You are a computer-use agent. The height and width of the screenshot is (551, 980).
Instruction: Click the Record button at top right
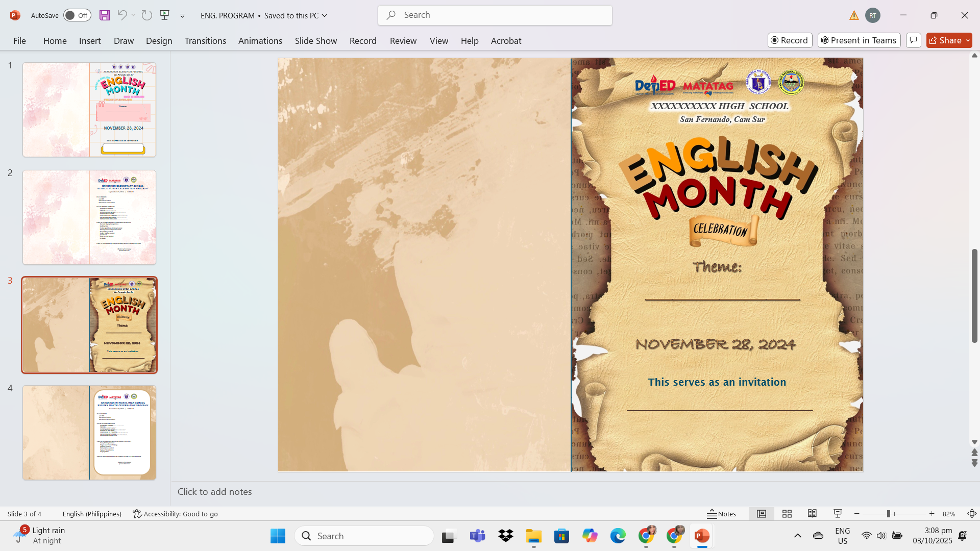click(x=790, y=40)
